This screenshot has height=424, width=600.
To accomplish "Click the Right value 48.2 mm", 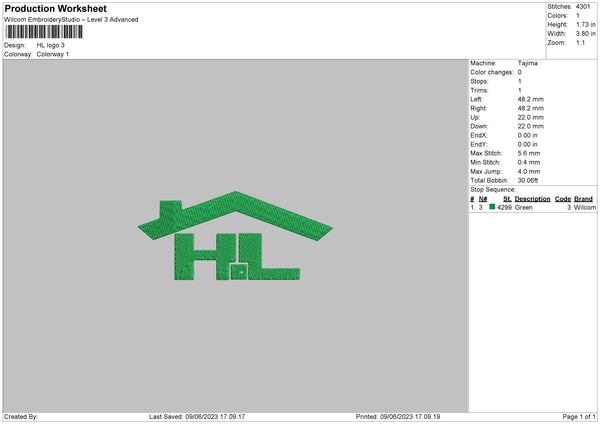I will point(531,109).
